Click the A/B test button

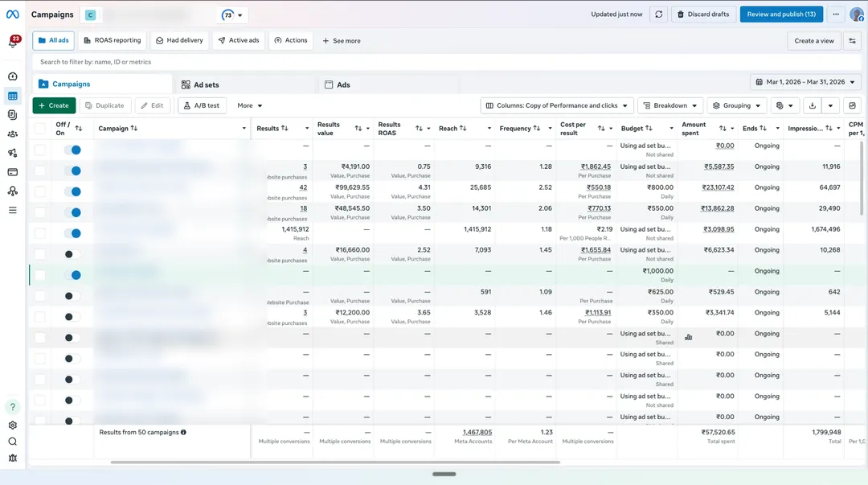click(x=202, y=105)
